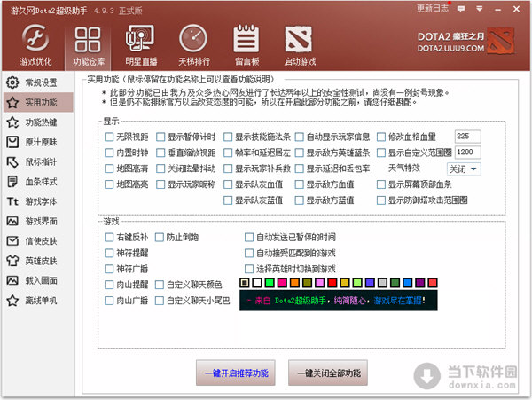Open the 游戏优化 toolbar icon

36,44
